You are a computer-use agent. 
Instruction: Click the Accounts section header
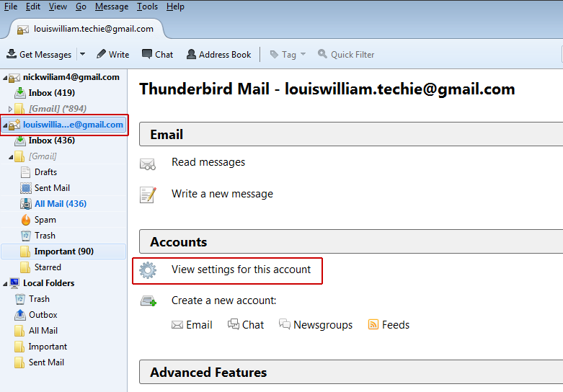click(351, 241)
